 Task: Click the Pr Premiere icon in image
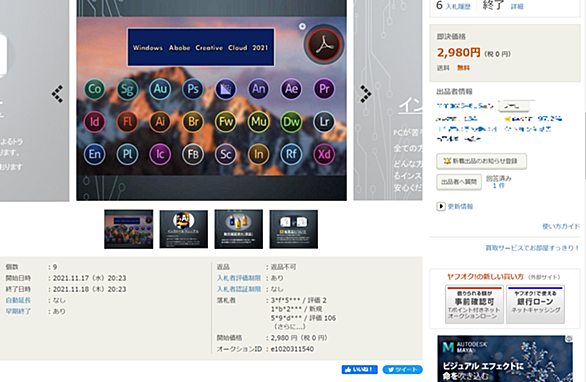coord(324,89)
